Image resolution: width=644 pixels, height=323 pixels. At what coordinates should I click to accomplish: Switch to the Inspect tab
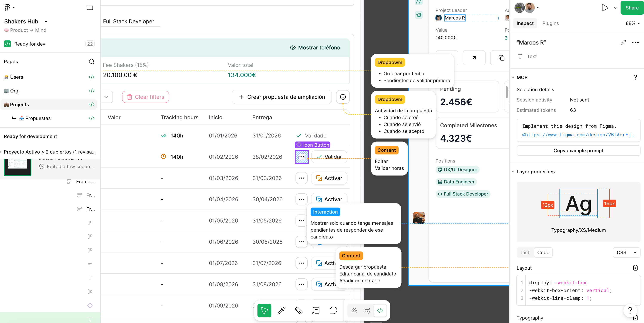[x=525, y=23]
